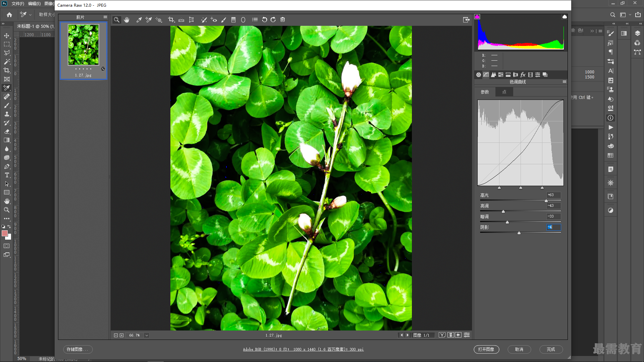Viewport: 644px width, 362px height.
Task: Click the 亮调 value field -43
Action: click(x=554, y=205)
